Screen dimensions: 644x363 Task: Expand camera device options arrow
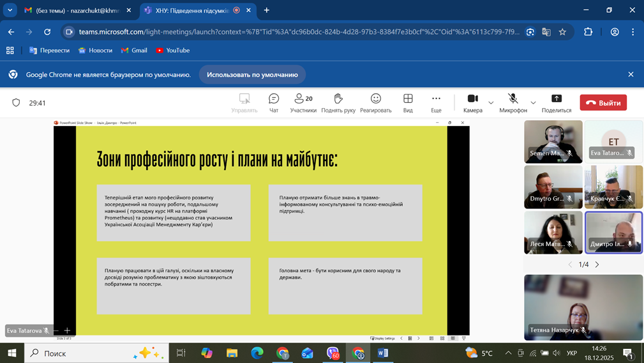coord(491,103)
